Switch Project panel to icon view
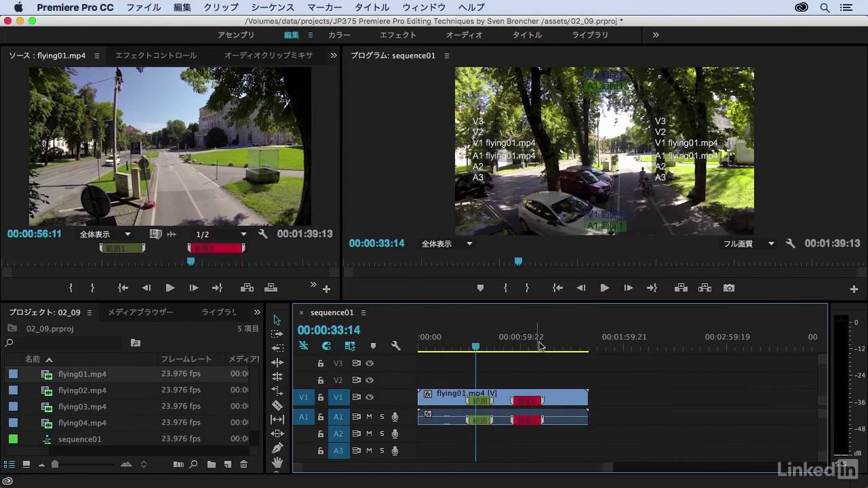The height and width of the screenshot is (488, 868). (26, 464)
